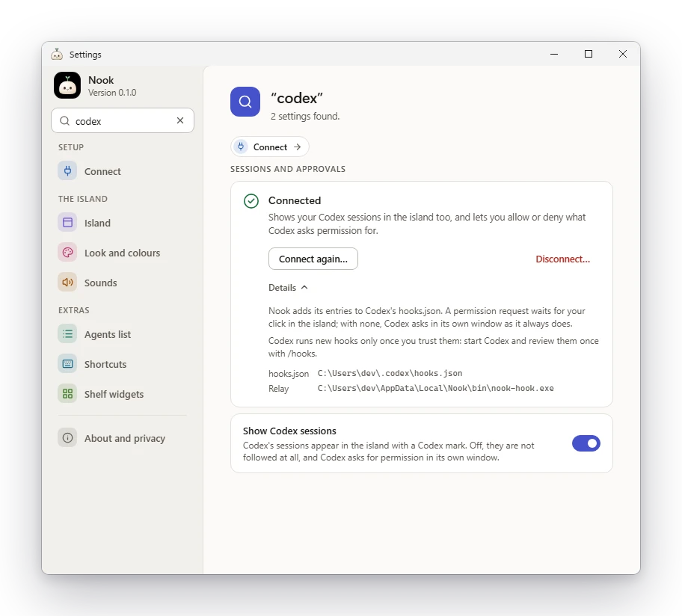Click the palette icon for Look and colours

[x=67, y=253]
